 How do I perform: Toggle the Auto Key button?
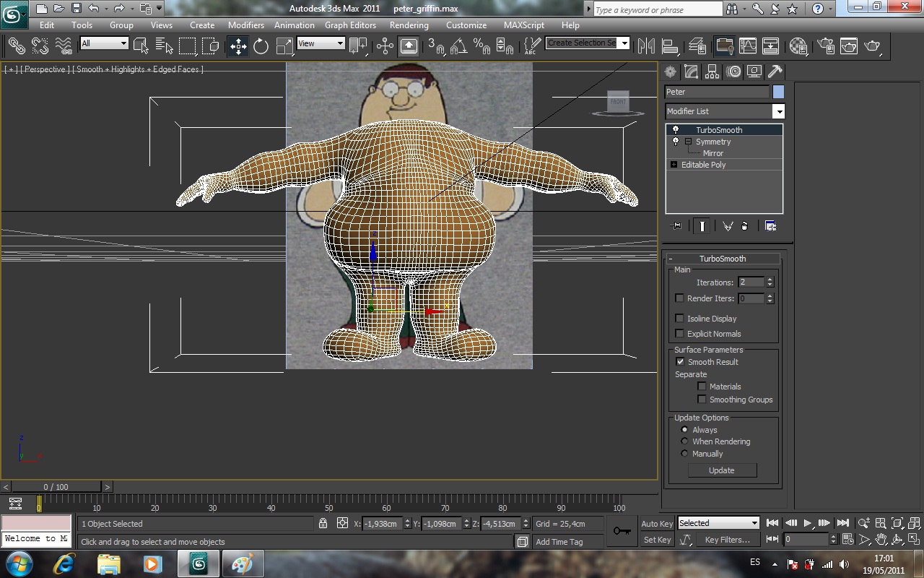657,524
